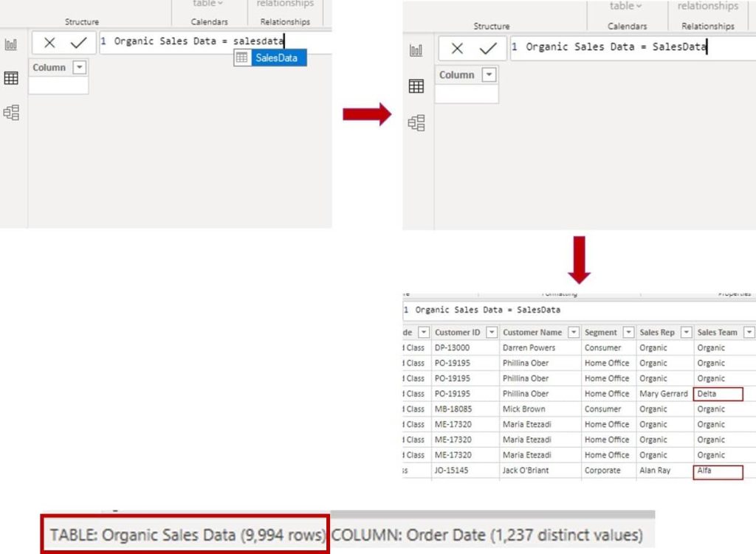Click the Mary Gerrard cell in Sales Rep
The height and width of the screenshot is (554, 756).
[663, 394]
